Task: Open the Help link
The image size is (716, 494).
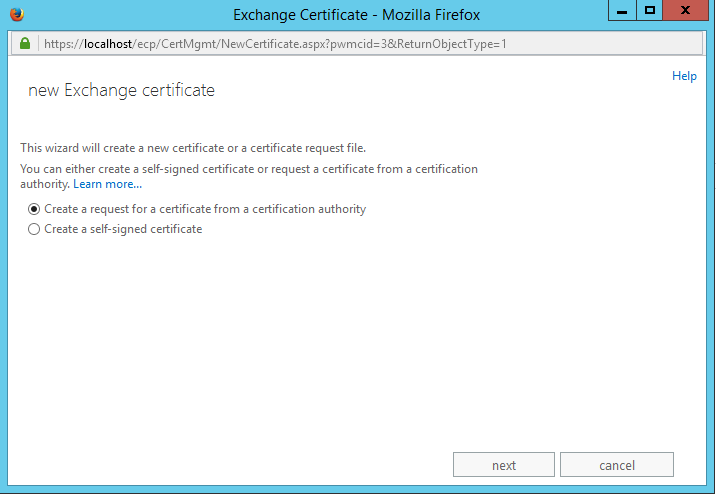Action: [684, 76]
